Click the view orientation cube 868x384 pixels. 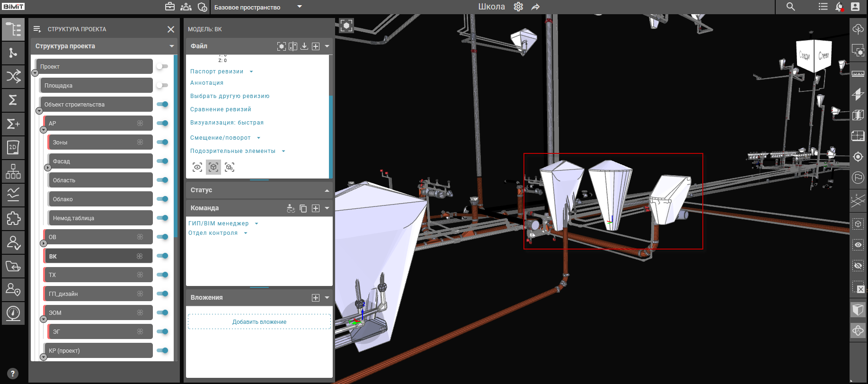(814, 55)
